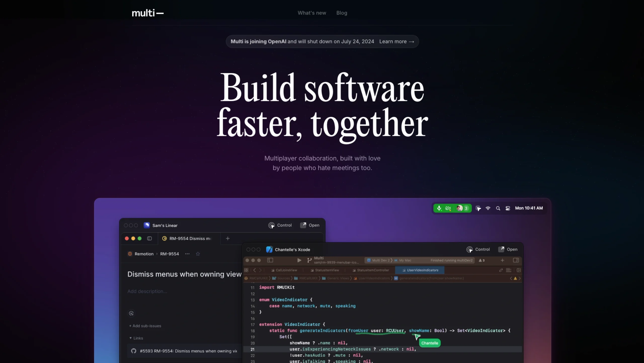
Task: Click the Add description field
Action: 147,291
